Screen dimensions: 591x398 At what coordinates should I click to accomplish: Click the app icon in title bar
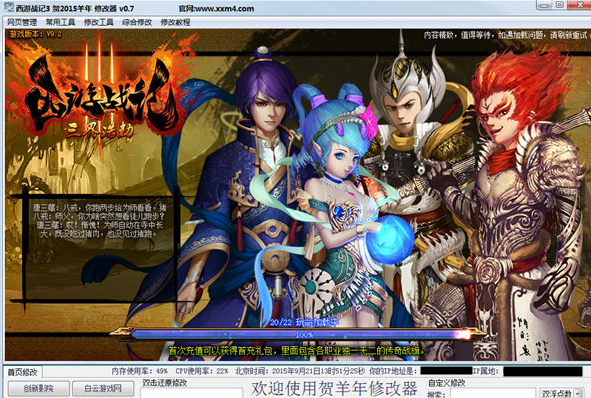[8, 7]
